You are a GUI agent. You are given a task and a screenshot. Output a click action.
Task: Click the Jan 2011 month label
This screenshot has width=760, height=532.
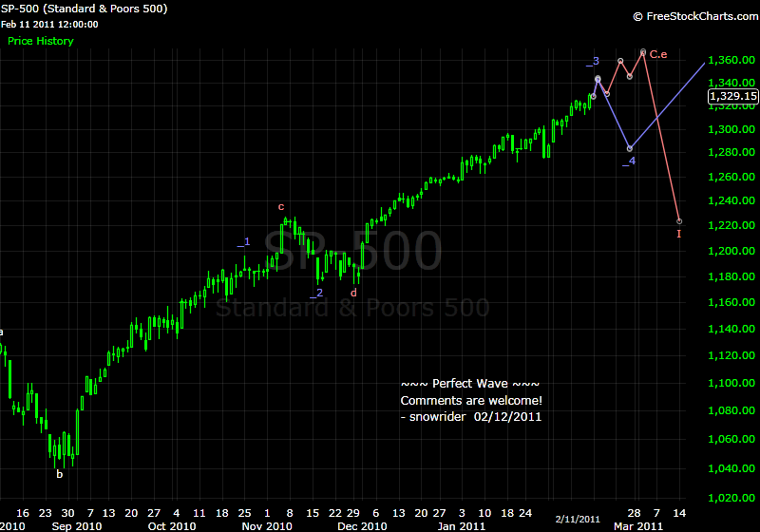click(461, 526)
